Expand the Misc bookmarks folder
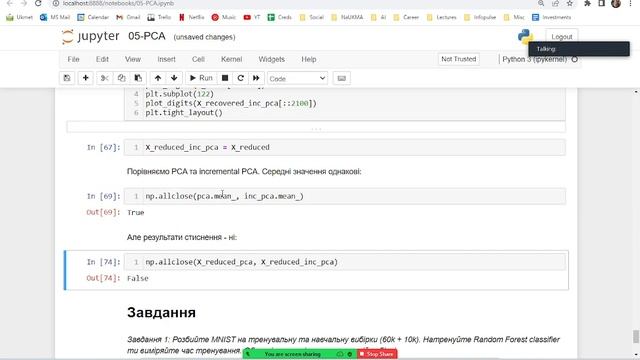640x360 pixels. 514,17
